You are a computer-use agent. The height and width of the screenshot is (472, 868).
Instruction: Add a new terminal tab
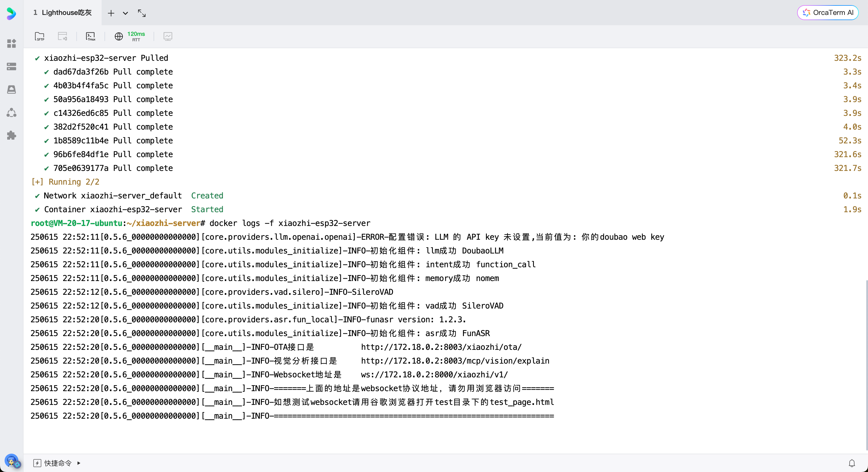click(x=111, y=13)
